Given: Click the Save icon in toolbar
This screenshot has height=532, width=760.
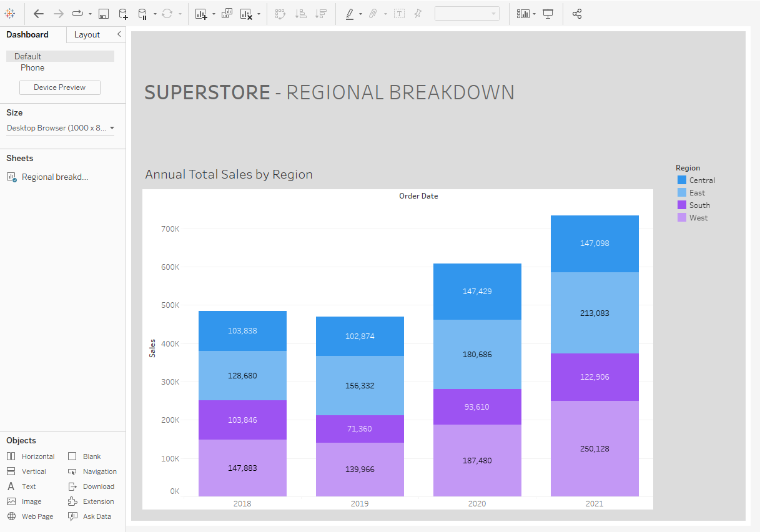Looking at the screenshot, I should click(x=104, y=14).
